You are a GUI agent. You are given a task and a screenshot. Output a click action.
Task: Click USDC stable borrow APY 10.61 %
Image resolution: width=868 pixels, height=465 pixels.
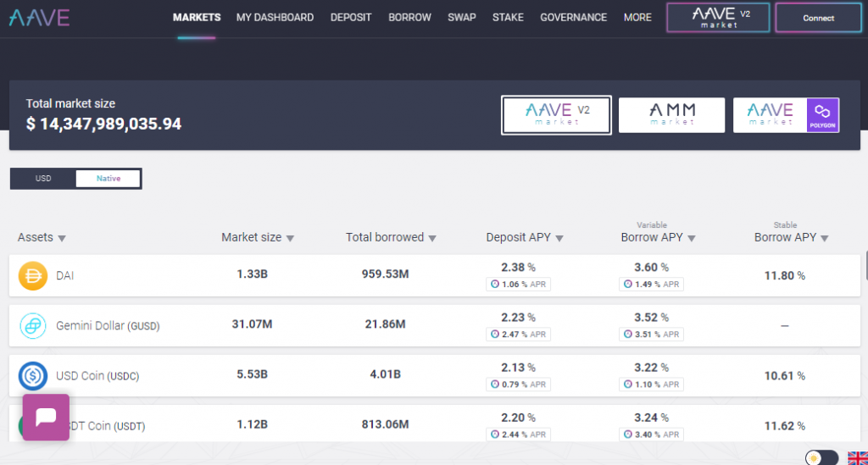coord(784,376)
